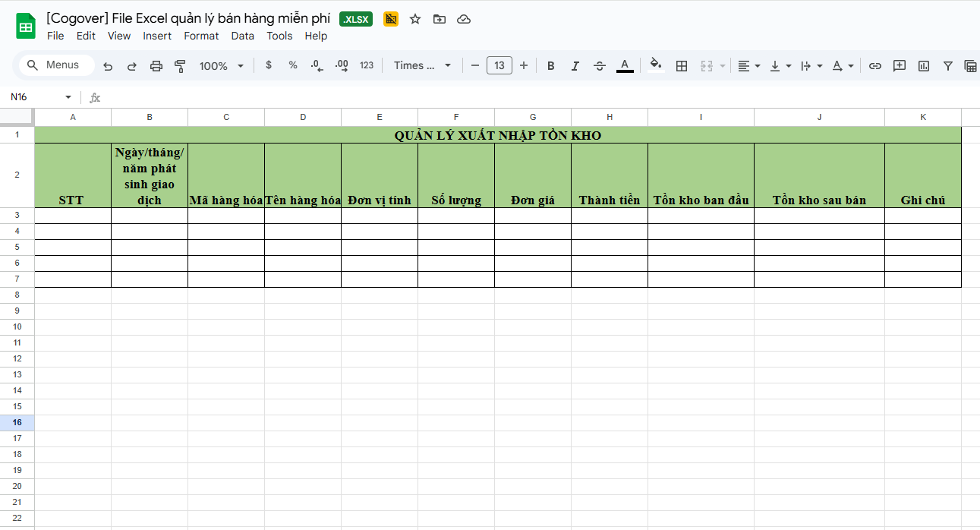Open the zoom 100% dropdown
The height and width of the screenshot is (530, 980).
coord(221,66)
